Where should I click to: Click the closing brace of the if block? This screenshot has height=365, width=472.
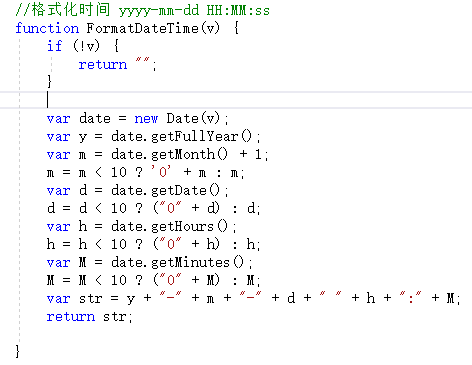pyautogui.click(x=49, y=82)
